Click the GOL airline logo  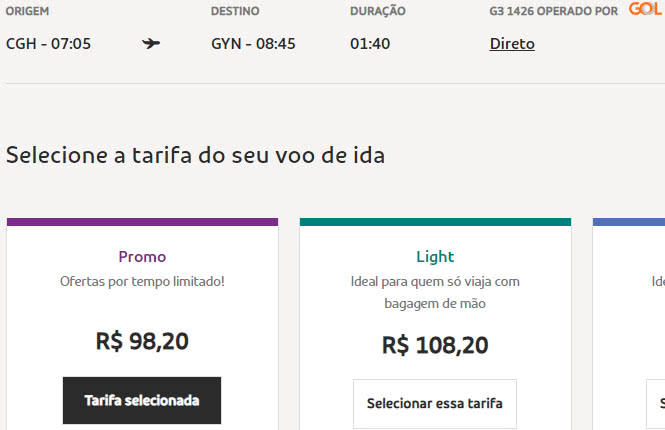tap(645, 10)
